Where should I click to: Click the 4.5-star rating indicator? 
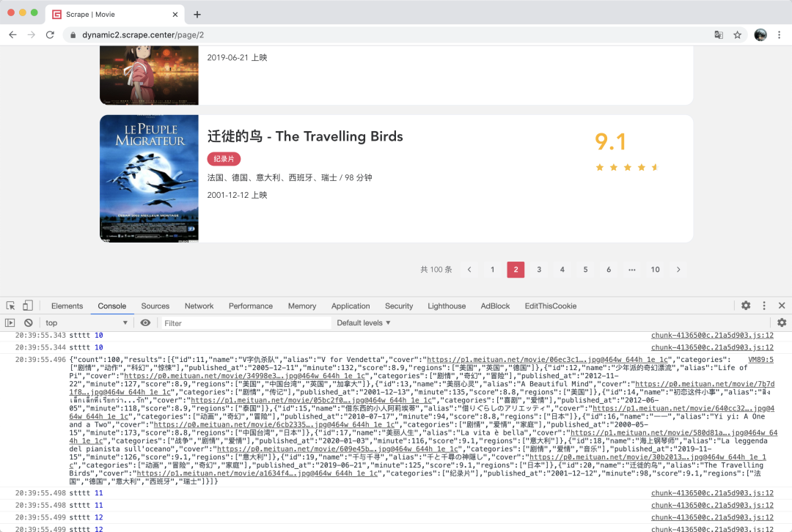point(627,167)
